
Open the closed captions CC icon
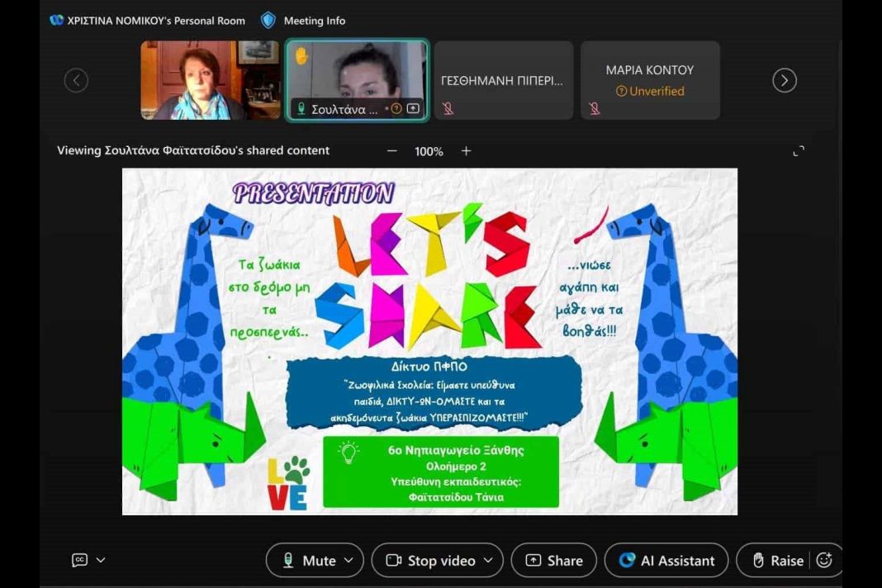(79, 560)
